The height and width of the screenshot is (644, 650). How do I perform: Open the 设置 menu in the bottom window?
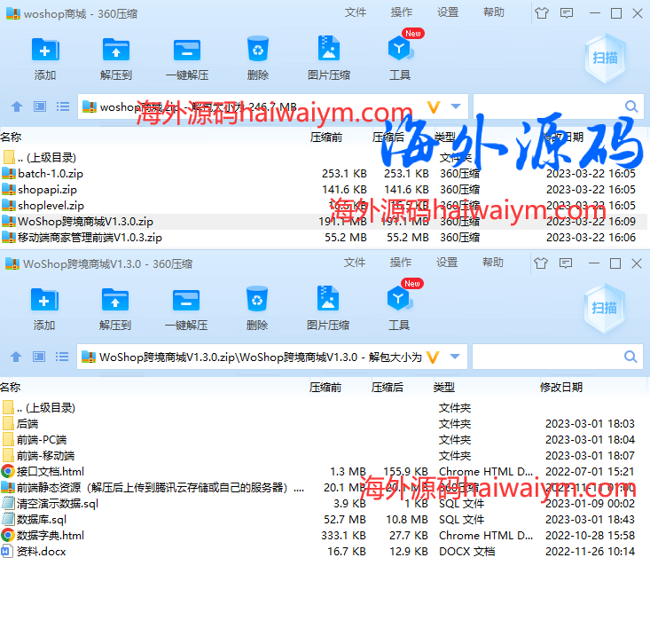tap(447, 263)
